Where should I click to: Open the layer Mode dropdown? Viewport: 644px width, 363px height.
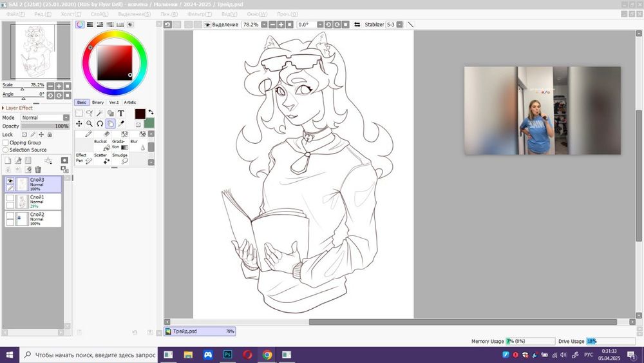[x=45, y=117]
